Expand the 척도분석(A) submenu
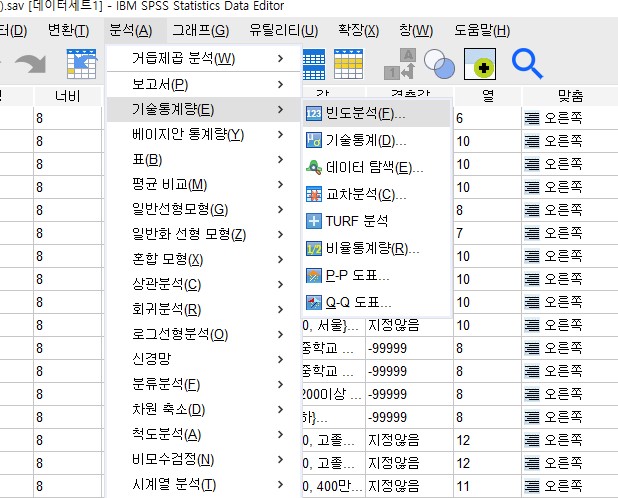This screenshot has height=498, width=618. [x=204, y=435]
